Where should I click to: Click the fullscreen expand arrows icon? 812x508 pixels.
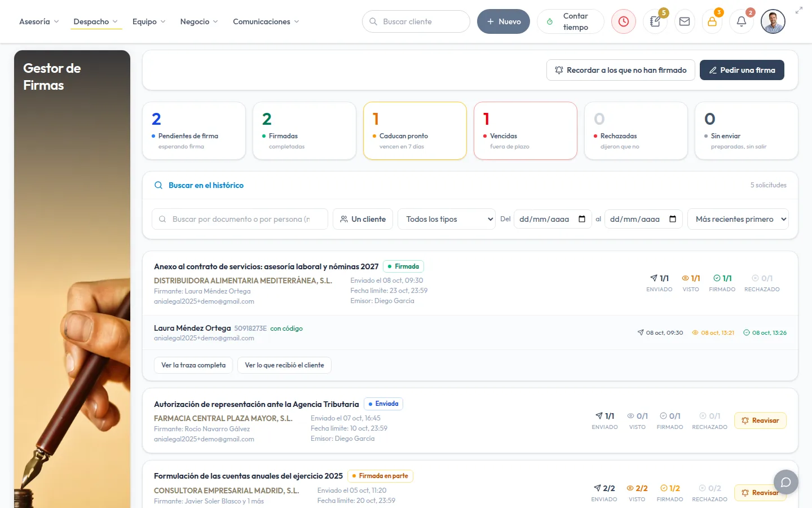coord(799,10)
